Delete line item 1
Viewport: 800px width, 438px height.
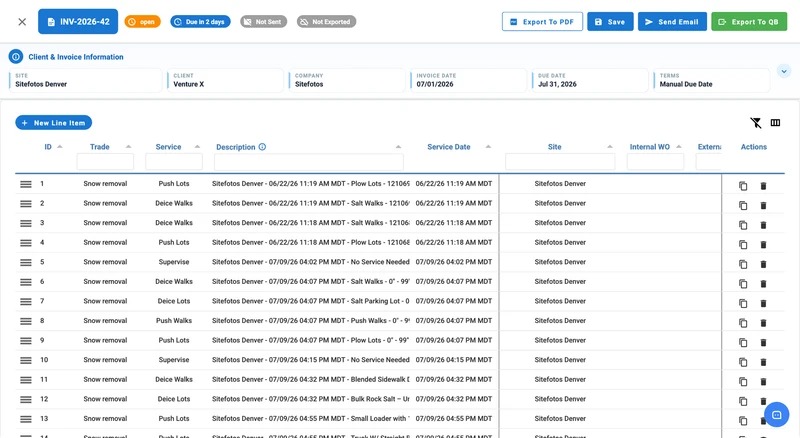763,186
